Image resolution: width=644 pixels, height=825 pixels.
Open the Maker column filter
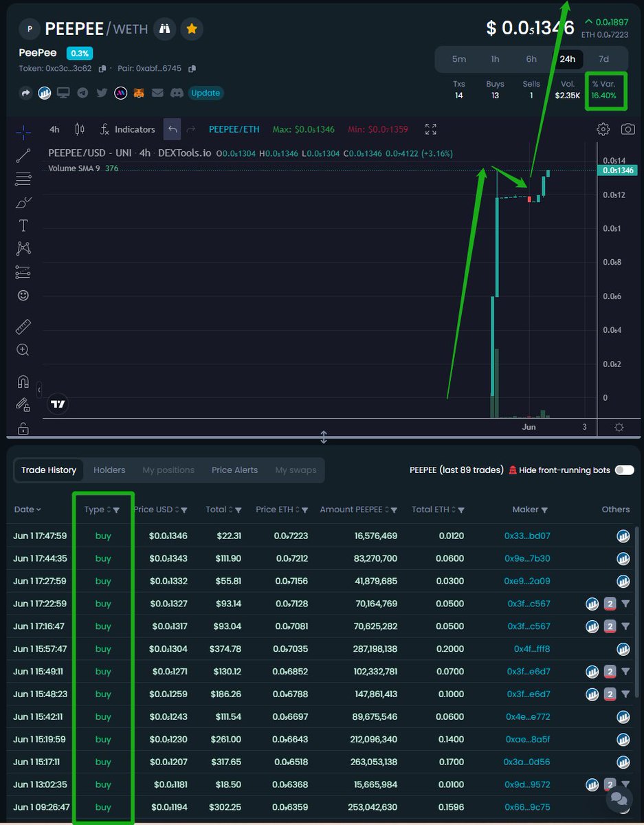(x=545, y=510)
